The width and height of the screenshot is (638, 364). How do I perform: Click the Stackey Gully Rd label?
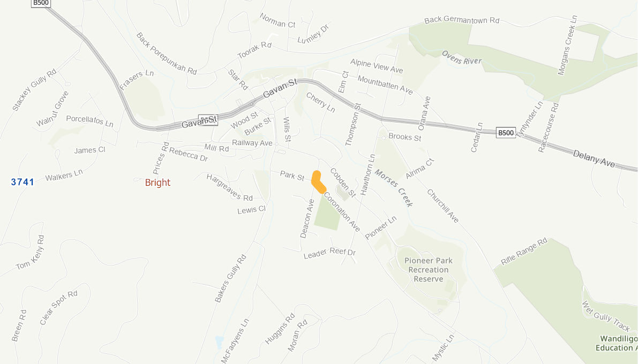34,90
